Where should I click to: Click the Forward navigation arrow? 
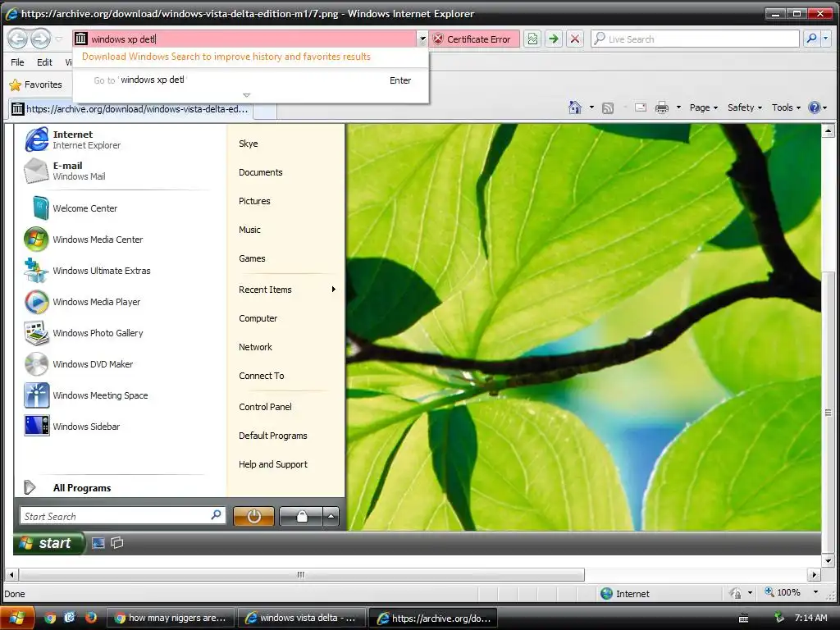(x=40, y=39)
